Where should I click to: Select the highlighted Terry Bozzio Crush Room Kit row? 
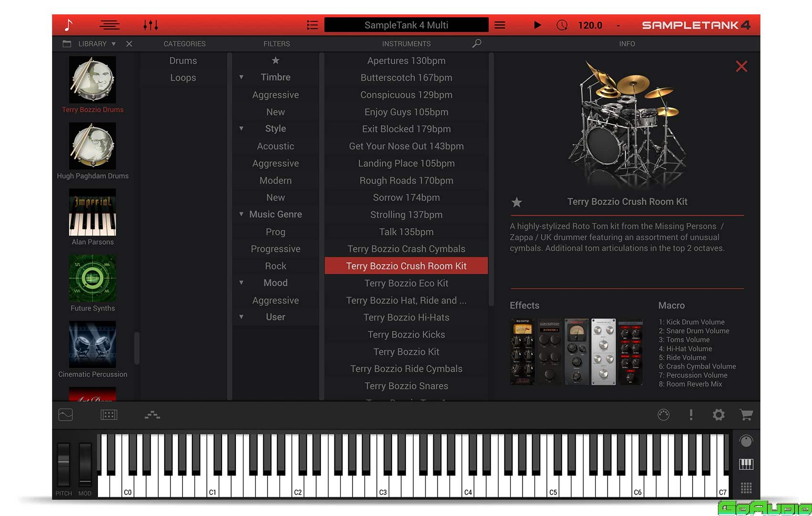[x=406, y=266]
